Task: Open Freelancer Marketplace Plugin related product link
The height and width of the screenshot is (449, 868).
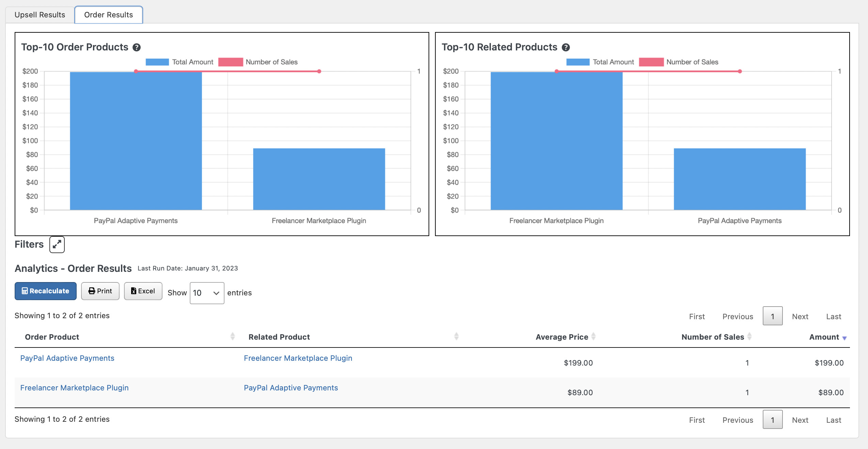Action: coord(298,358)
